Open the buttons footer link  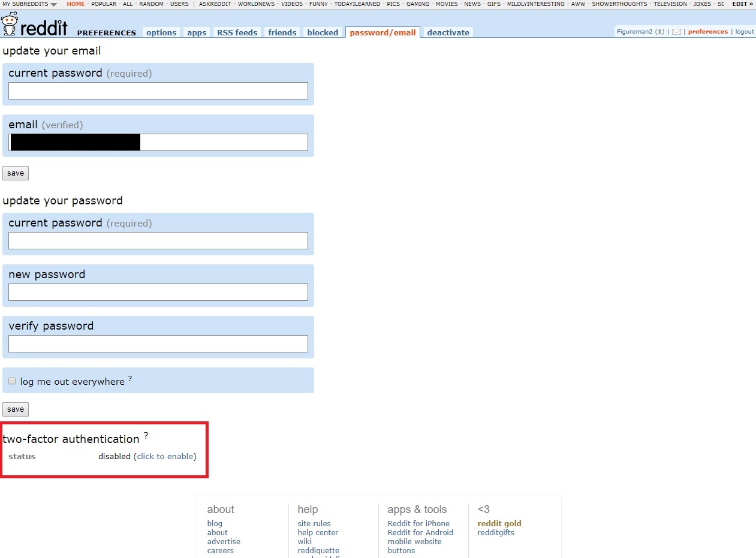point(401,550)
